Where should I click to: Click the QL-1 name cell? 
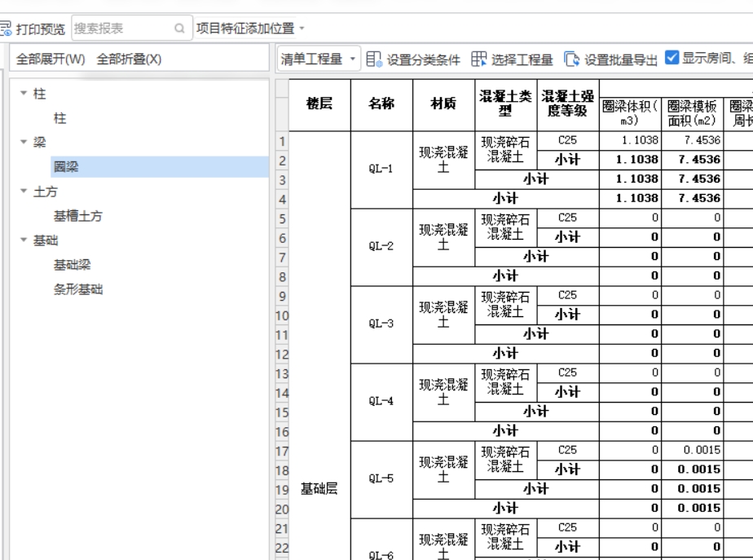381,170
